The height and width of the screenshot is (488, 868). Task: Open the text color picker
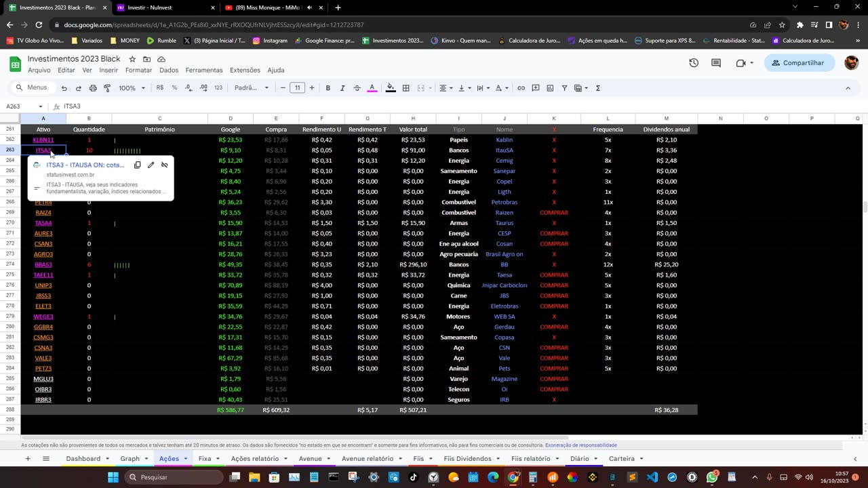372,88
